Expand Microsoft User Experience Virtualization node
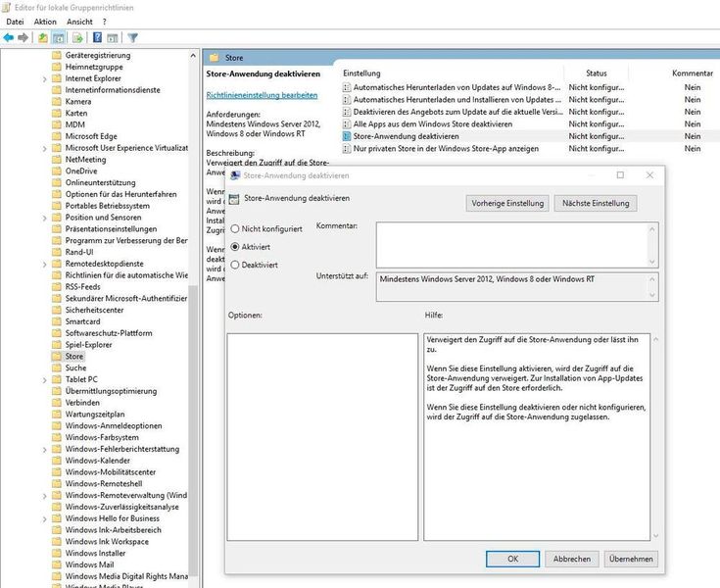This screenshot has width=720, height=588. pos(44,148)
